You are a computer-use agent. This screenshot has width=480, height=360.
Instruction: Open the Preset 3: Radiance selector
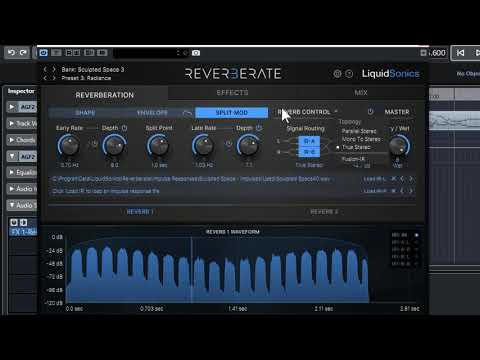[x=86, y=78]
